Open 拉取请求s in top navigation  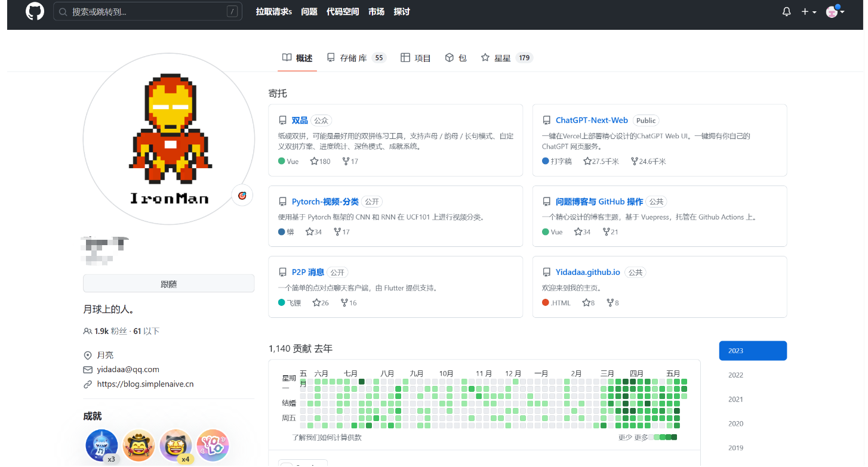273,11
